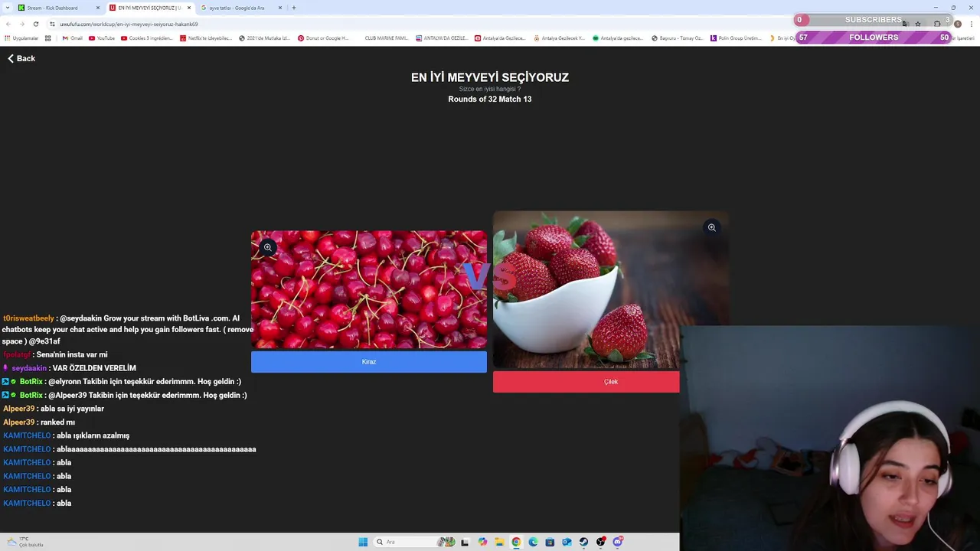This screenshot has height=551, width=980.
Task: Open the Donut or Google H... bookmark
Action: (x=323, y=37)
